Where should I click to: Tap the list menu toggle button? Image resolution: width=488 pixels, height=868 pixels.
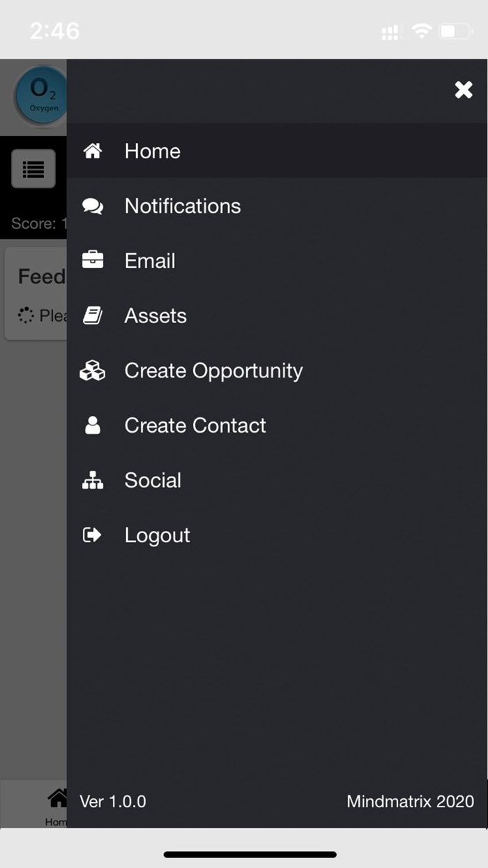(x=33, y=169)
